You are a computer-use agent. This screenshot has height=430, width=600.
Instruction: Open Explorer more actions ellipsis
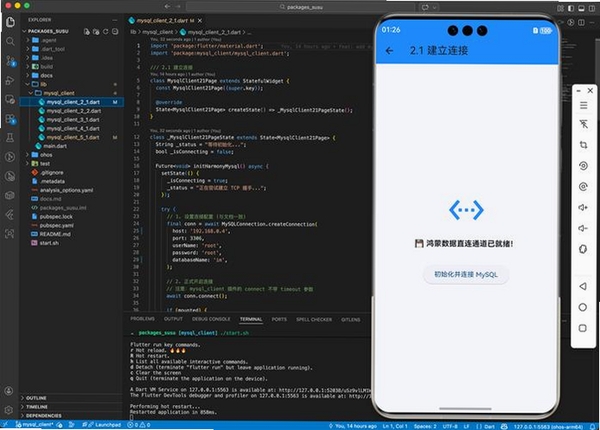[x=115, y=20]
